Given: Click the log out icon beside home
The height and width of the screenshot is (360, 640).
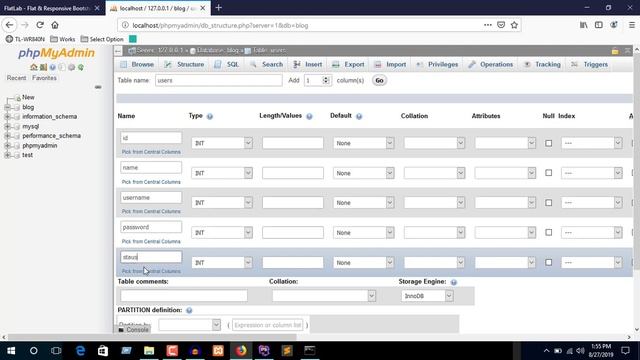Looking at the screenshot, I should click(43, 67).
